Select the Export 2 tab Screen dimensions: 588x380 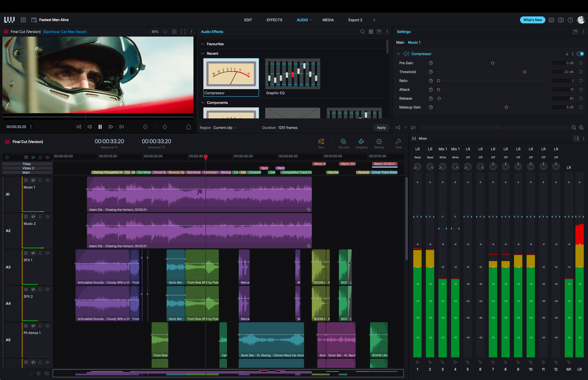click(x=355, y=20)
